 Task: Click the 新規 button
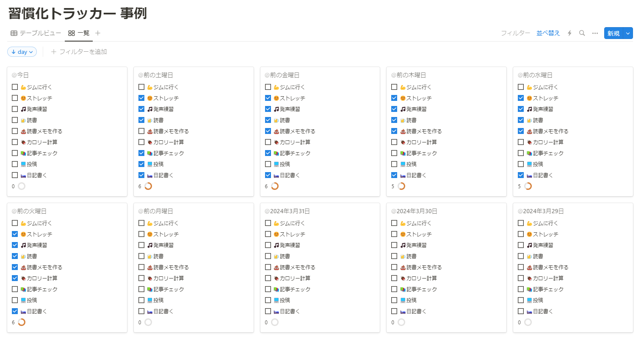613,33
